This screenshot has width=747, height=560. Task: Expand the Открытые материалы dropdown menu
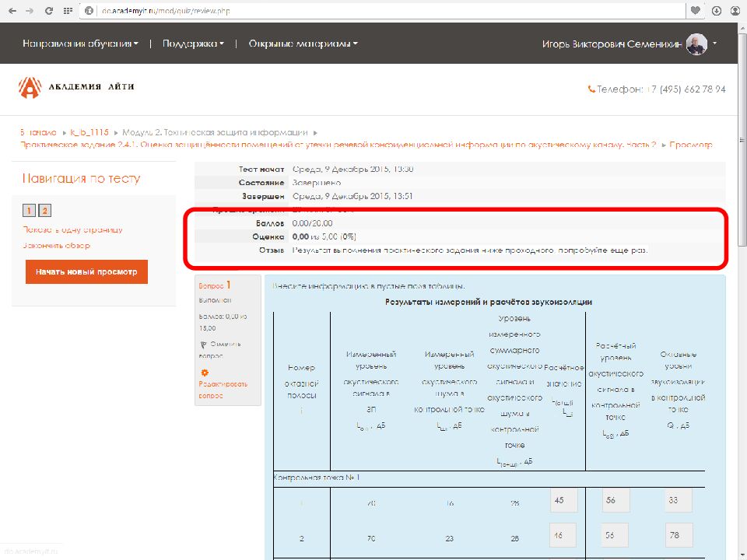[x=303, y=44]
